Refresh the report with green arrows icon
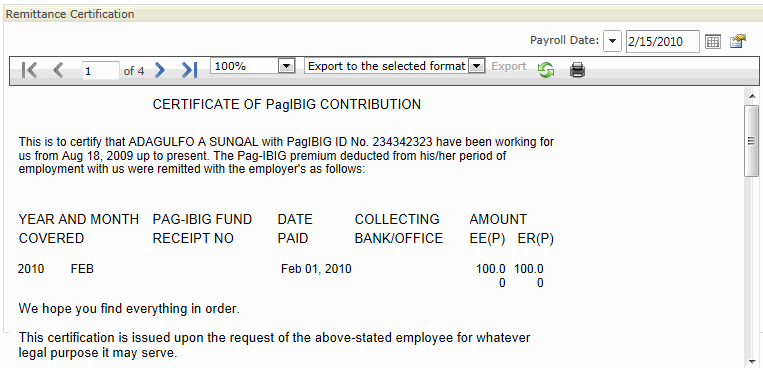The height and width of the screenshot is (368, 763). click(x=546, y=70)
